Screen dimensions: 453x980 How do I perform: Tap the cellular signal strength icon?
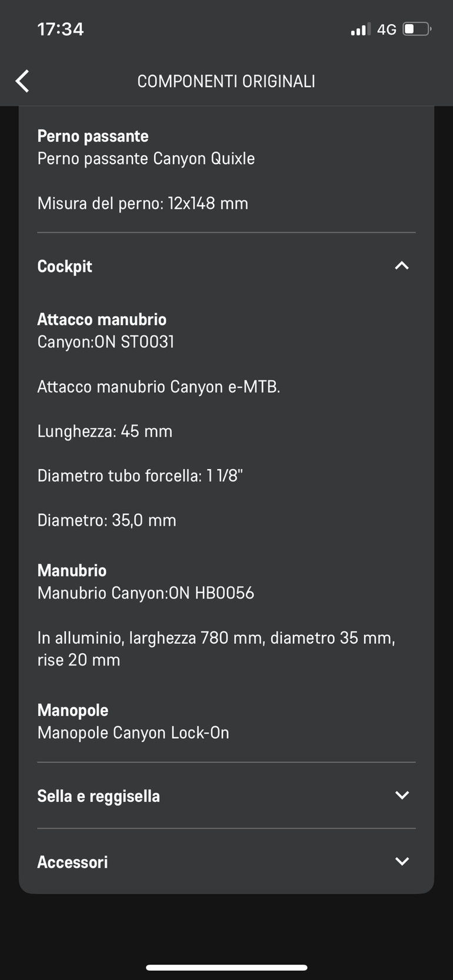[360, 29]
